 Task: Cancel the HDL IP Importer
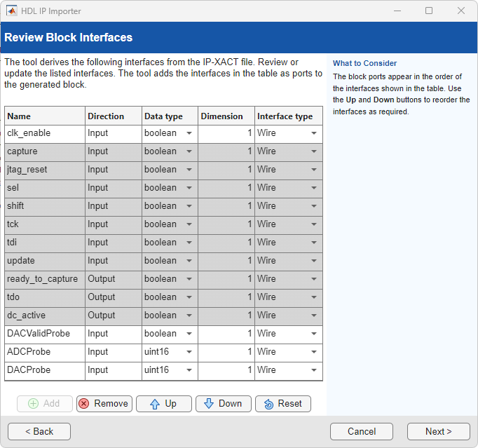(361, 432)
